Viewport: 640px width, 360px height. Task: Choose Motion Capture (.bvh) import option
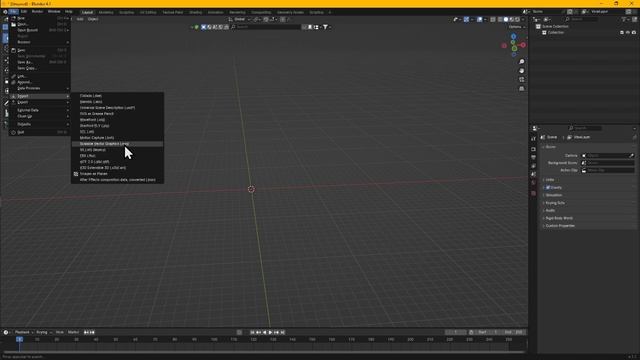(x=118, y=138)
